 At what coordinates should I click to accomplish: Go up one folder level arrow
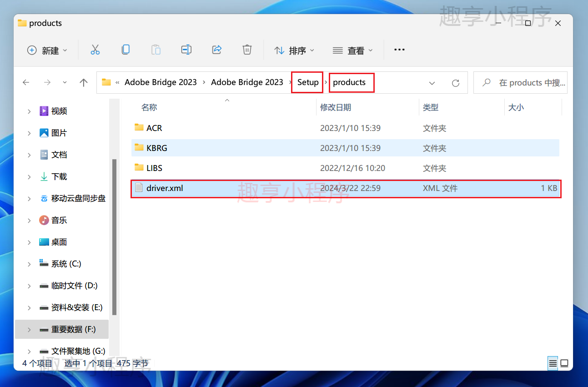point(84,82)
